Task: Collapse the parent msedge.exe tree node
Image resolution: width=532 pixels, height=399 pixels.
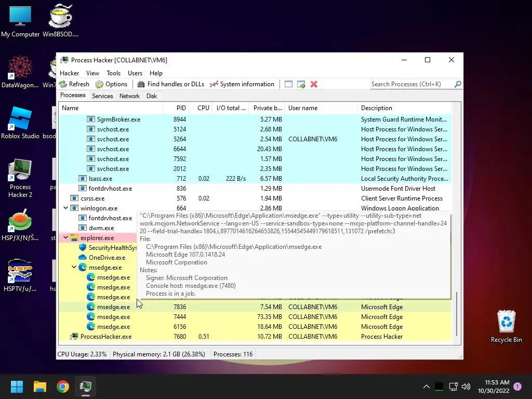Action: [74, 267]
